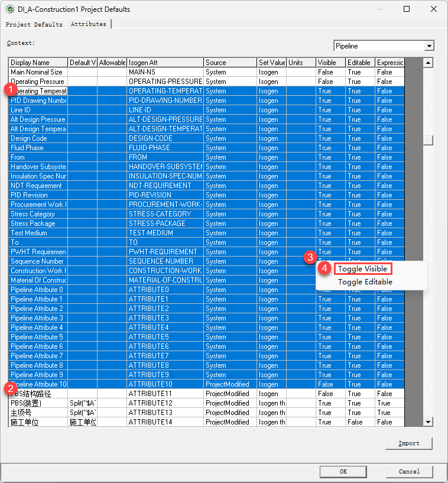Click the scroll down arrow of the table
The width and height of the screenshot is (448, 483).
coord(428,422)
